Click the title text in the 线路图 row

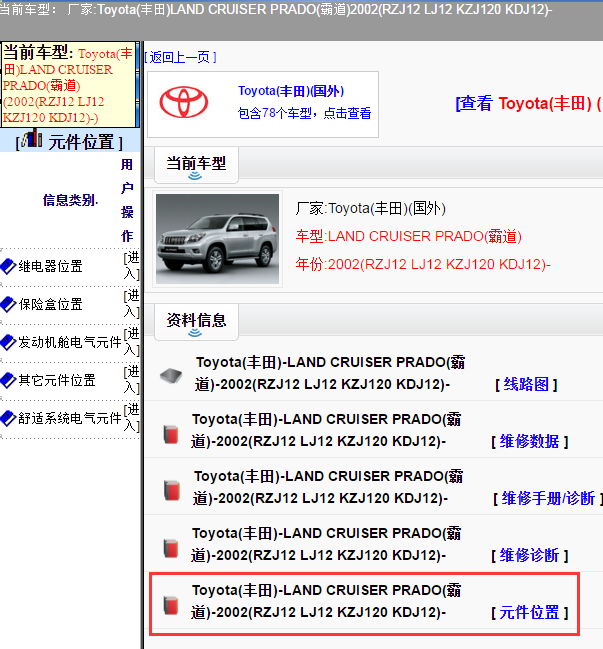[330, 373]
